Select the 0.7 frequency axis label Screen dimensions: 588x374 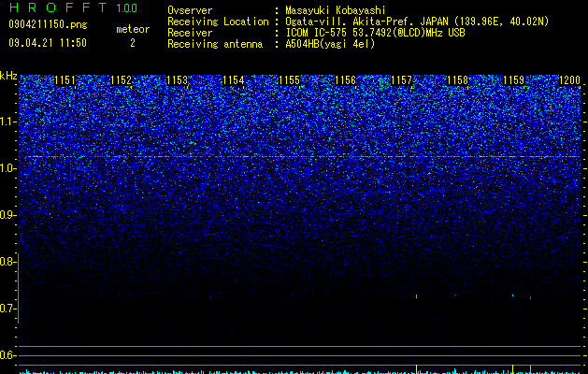(x=8, y=309)
